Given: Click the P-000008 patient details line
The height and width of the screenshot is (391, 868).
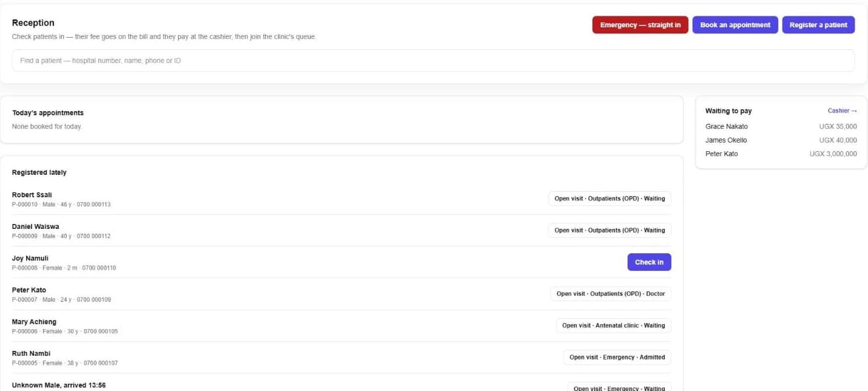Looking at the screenshot, I should 64,268.
